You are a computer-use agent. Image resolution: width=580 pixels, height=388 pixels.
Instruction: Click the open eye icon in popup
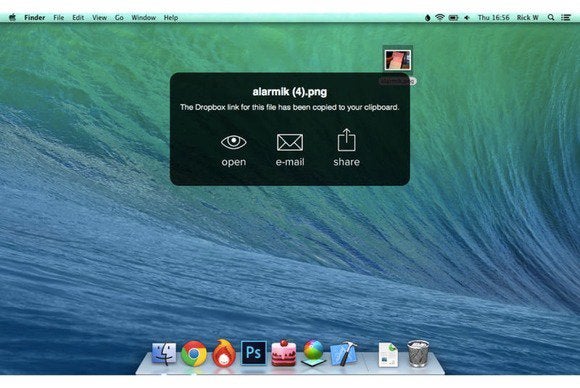coord(233,142)
